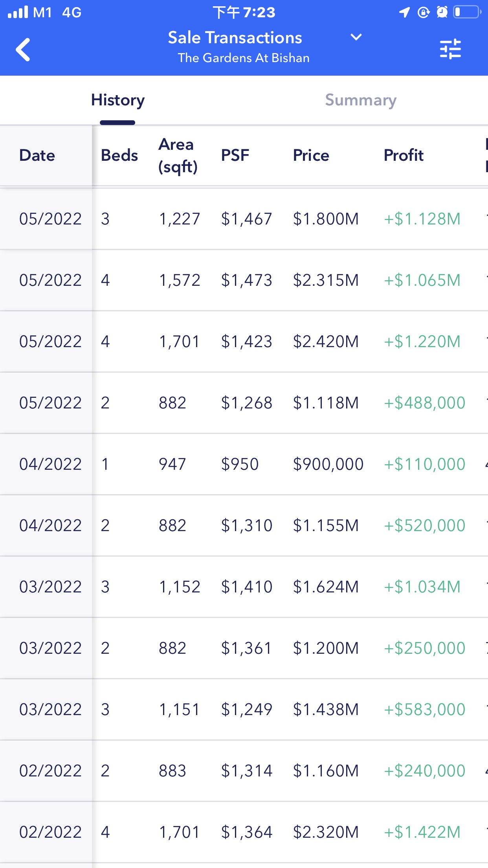Image resolution: width=488 pixels, height=868 pixels.
Task: Sort by the PSF column header
Action: [x=235, y=156]
